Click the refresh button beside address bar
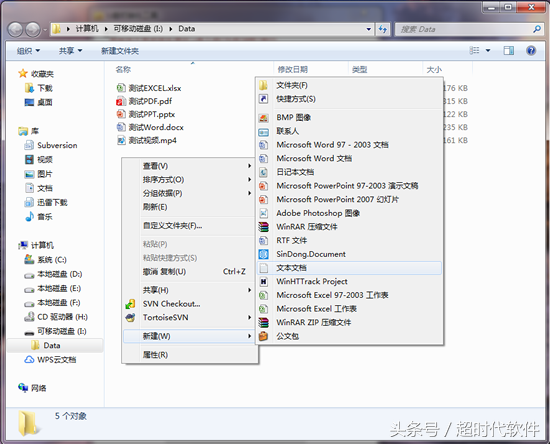 (x=383, y=29)
